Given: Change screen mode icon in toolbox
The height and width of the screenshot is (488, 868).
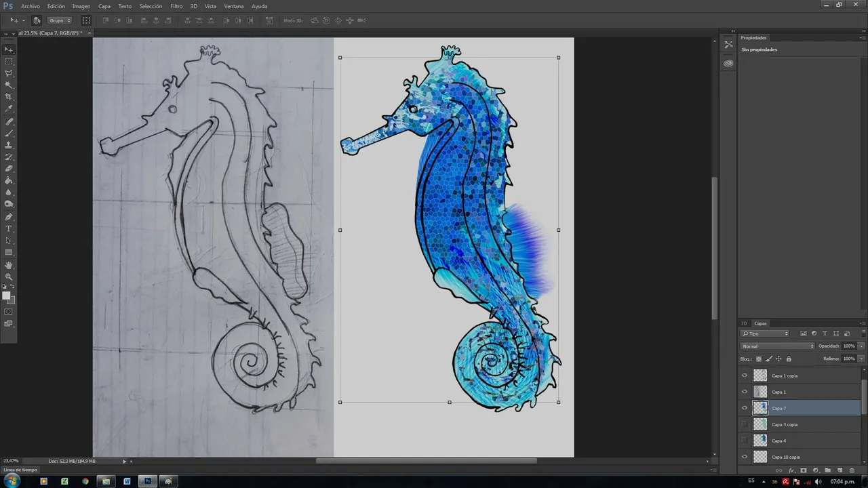Looking at the screenshot, I should click(x=9, y=324).
